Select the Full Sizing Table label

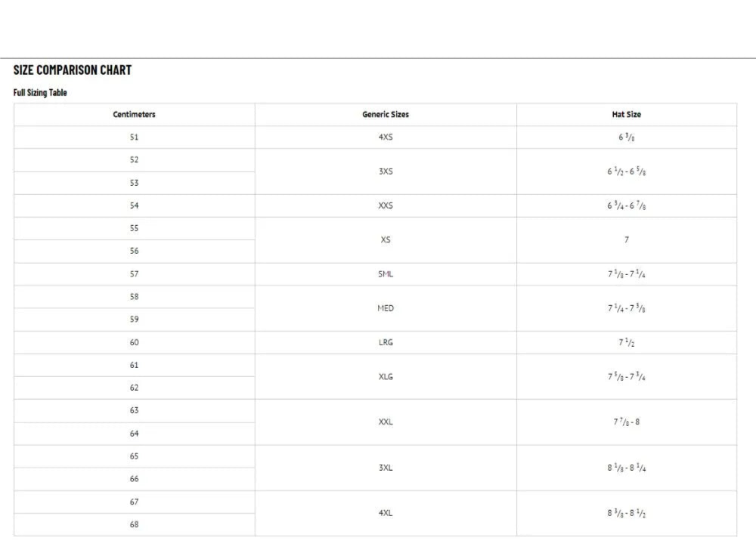40,93
